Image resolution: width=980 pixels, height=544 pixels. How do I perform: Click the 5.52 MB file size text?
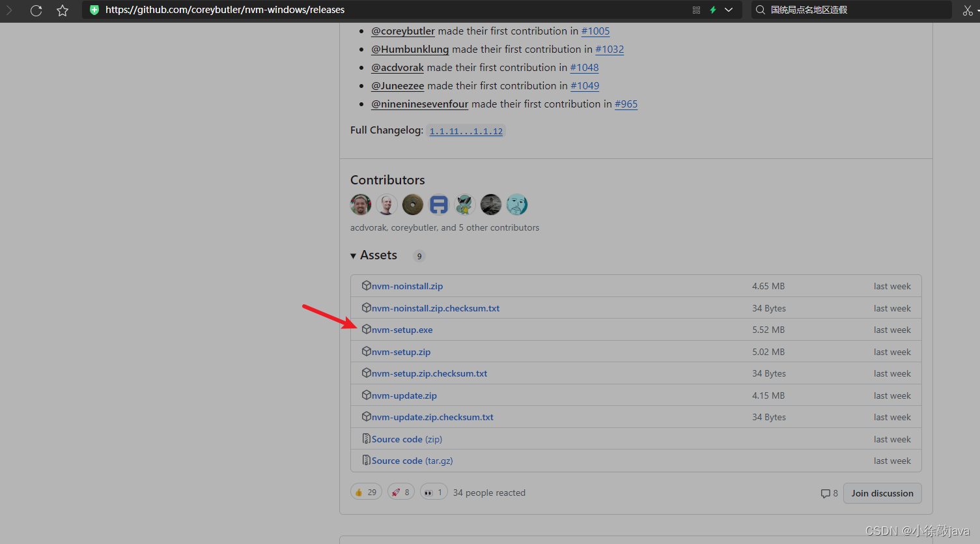tap(768, 330)
